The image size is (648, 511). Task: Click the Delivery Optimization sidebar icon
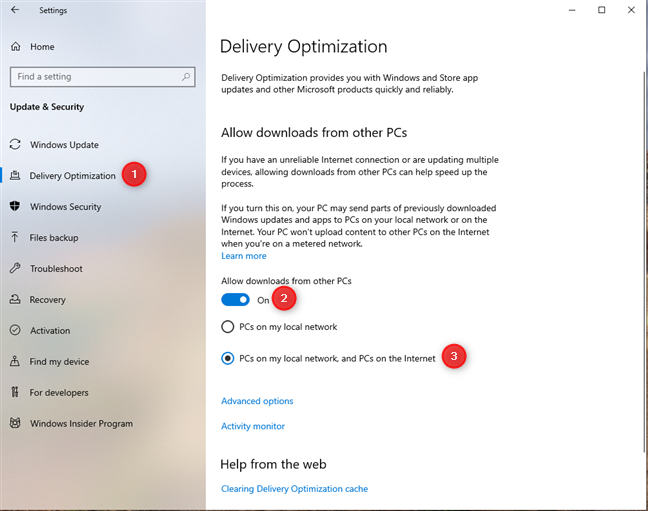[x=15, y=175]
